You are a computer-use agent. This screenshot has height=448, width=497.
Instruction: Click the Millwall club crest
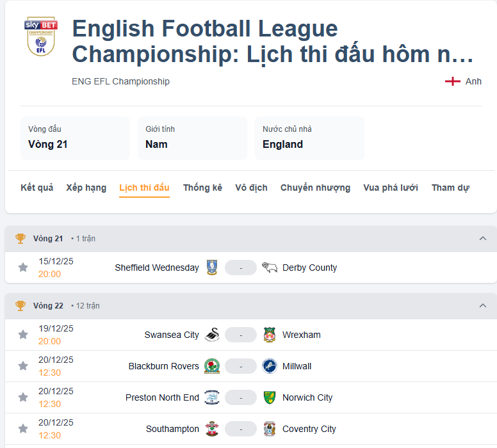[269, 366]
